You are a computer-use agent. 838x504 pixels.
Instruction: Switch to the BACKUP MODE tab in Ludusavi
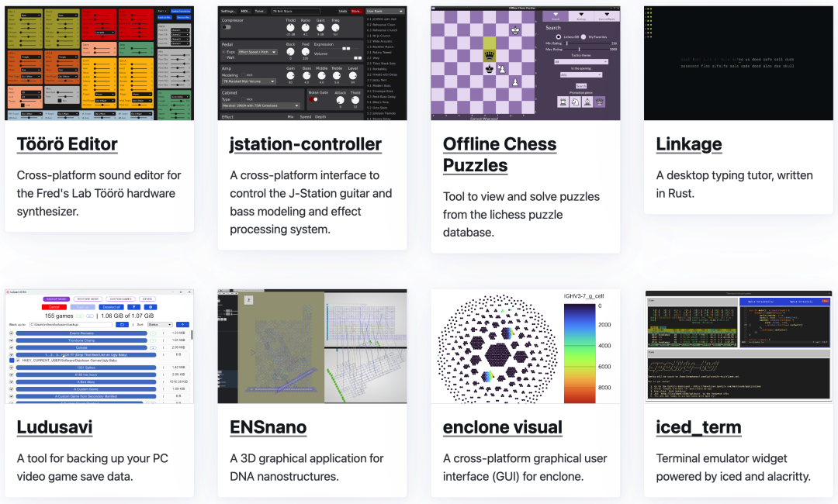(57, 299)
